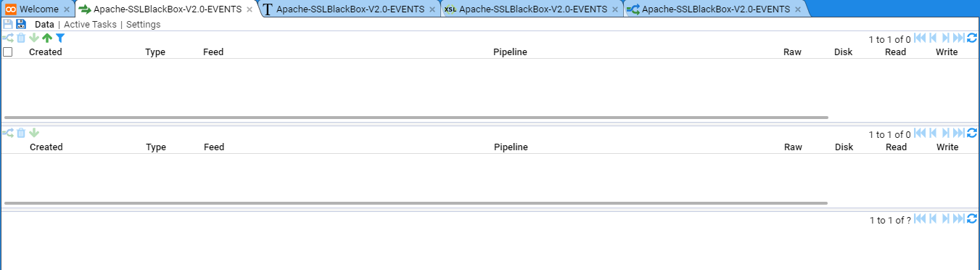
Task: Select the Data view link
Action: point(44,24)
